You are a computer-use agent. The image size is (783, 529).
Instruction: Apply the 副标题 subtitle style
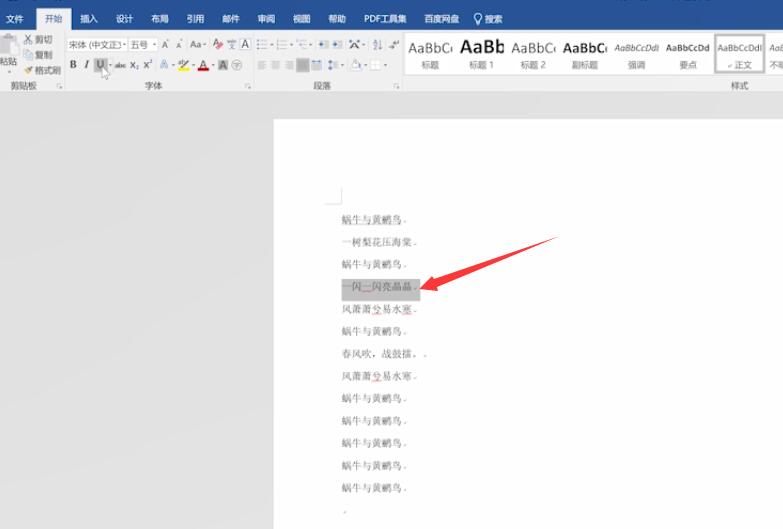584,54
